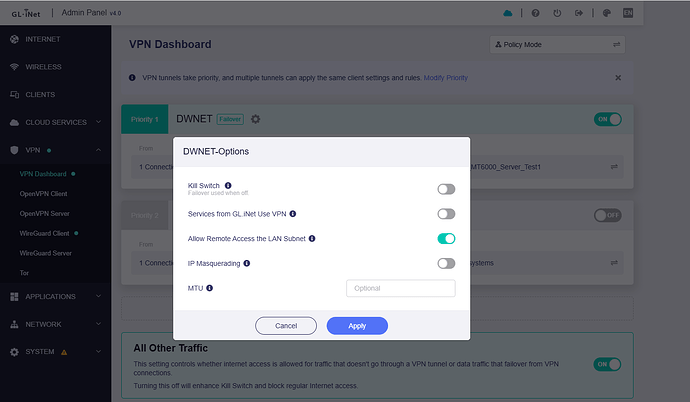The image size is (690, 402).
Task: Click the Apply button
Action: pyautogui.click(x=357, y=325)
